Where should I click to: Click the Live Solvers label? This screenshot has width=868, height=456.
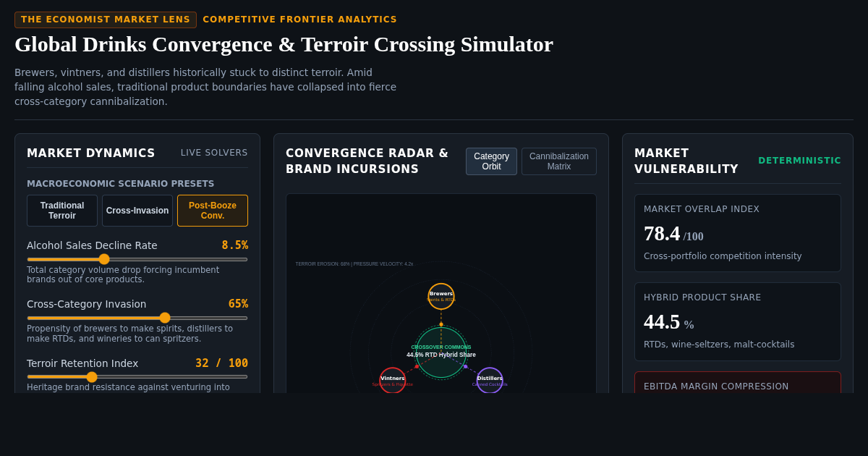[x=214, y=153]
